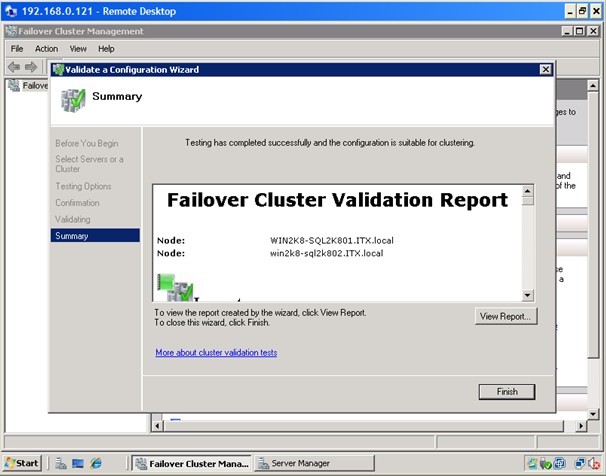This screenshot has height=476, width=606.
Task: Click green shield system tray icon
Action: click(546, 463)
